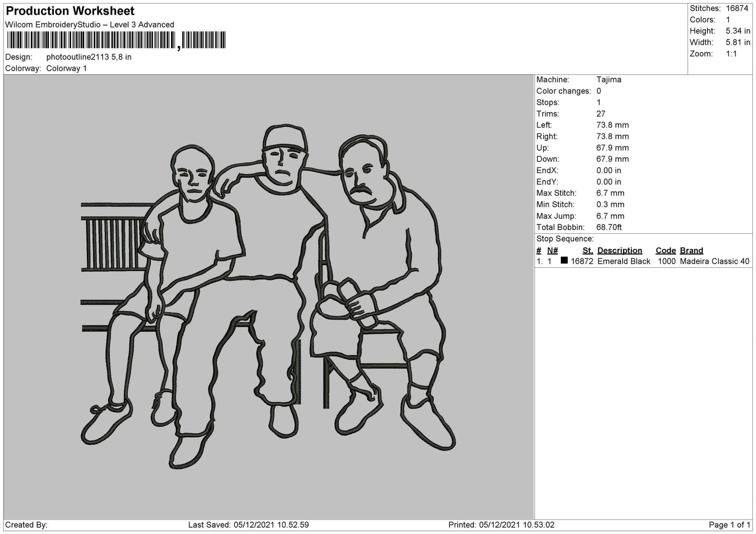Click the 'Brand' column header
The image size is (756, 534).
tap(692, 251)
